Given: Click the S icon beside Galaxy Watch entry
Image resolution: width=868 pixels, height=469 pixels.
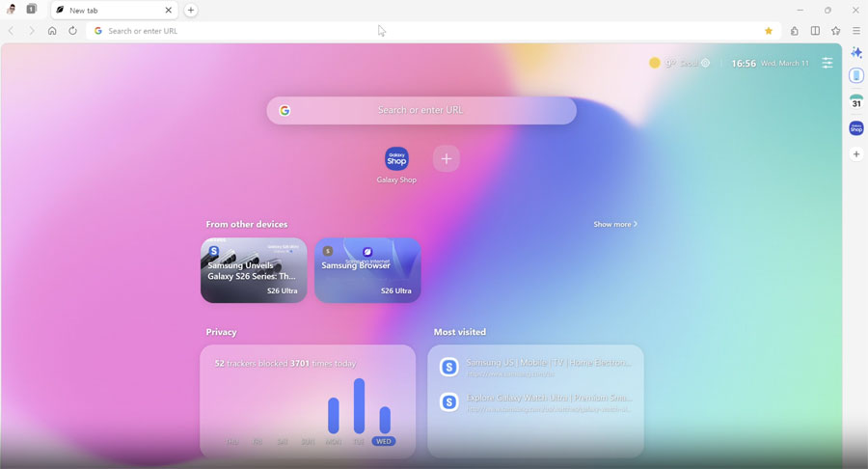Looking at the screenshot, I should (x=448, y=402).
